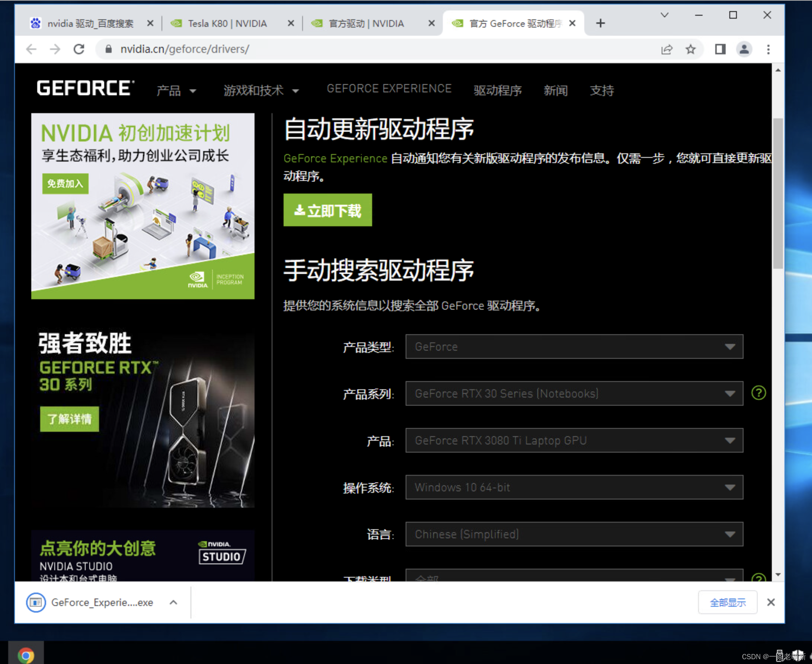Click the browser reload page icon

click(x=79, y=49)
